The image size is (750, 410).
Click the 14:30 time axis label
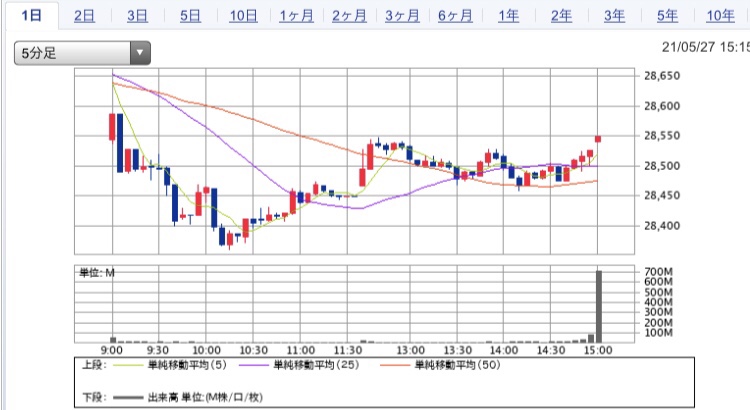pyautogui.click(x=551, y=350)
